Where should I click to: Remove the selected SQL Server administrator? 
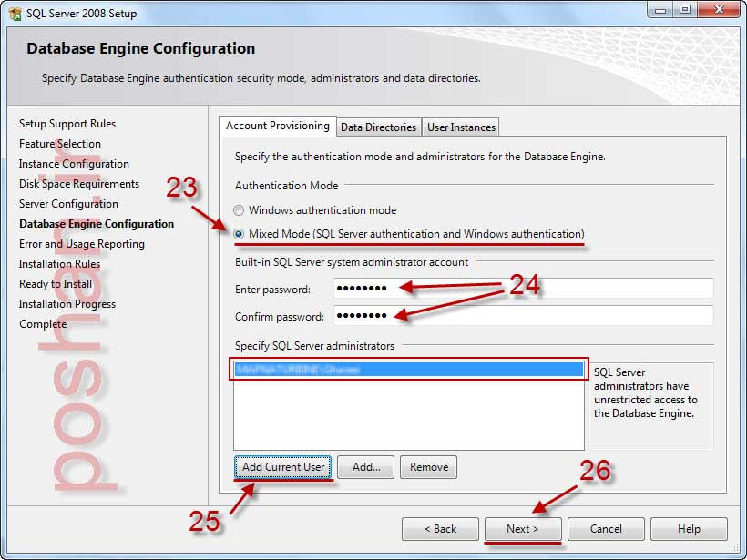point(428,467)
